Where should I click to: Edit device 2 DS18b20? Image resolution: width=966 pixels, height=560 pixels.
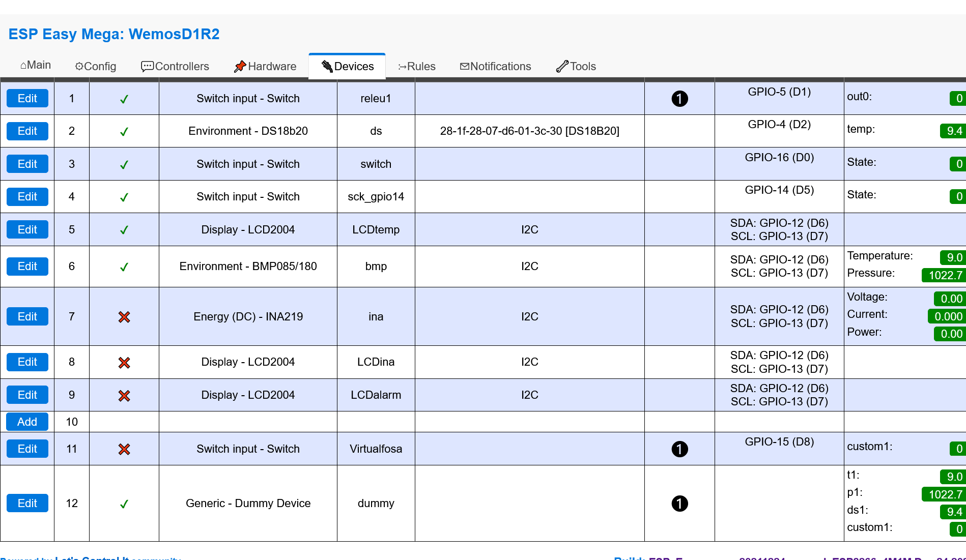(27, 131)
